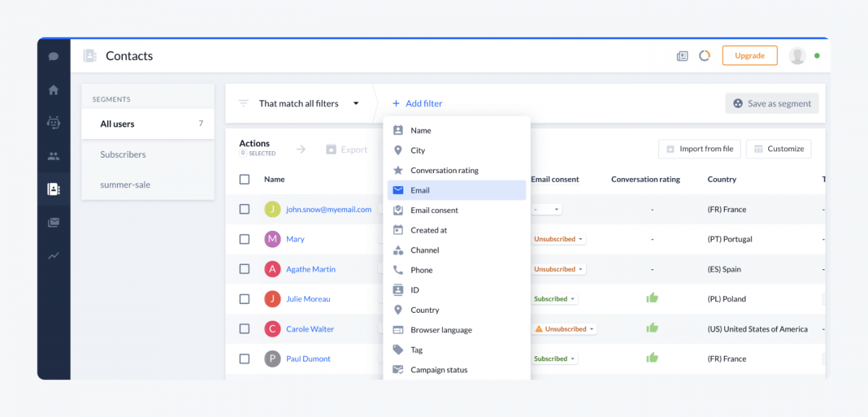The image size is (868, 417).
Task: Click Add filter
Action: (417, 104)
